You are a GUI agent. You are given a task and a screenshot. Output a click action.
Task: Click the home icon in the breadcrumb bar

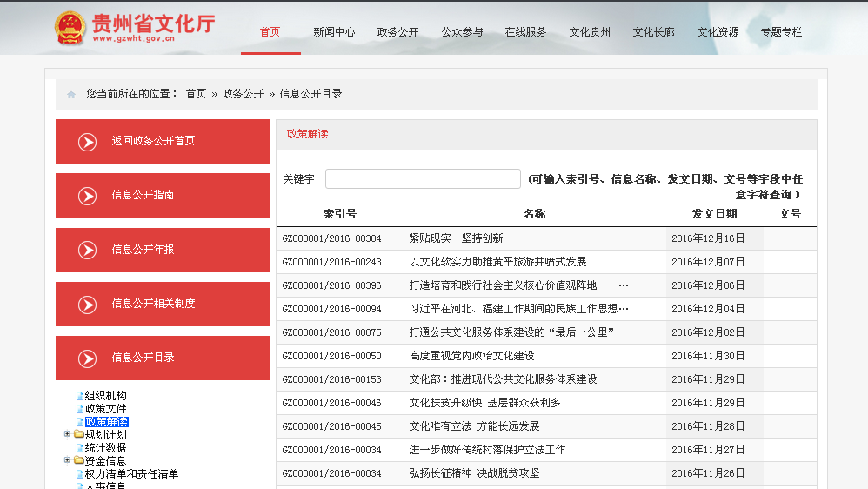tap(71, 94)
